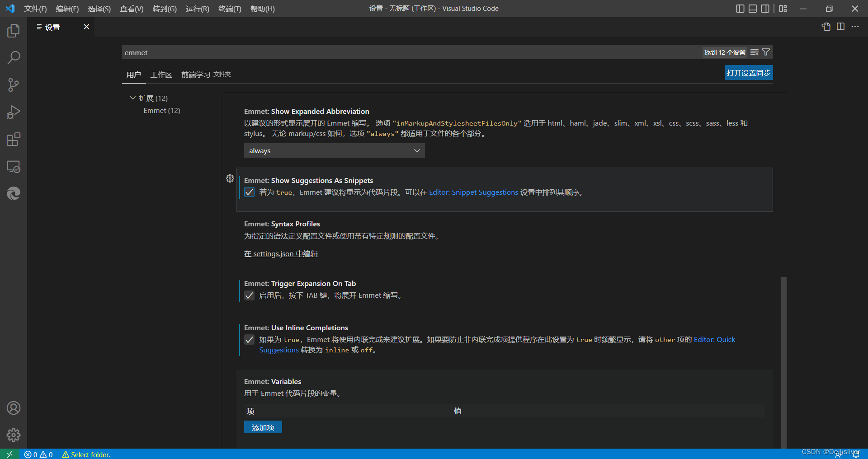Open the Edit menu
This screenshot has height=459, width=868.
(67, 9)
